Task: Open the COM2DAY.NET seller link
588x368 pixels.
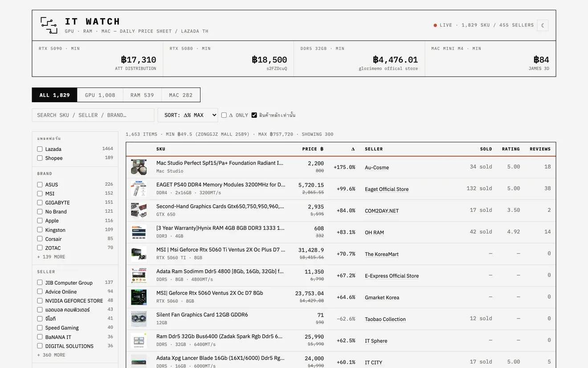Action: [x=382, y=211]
